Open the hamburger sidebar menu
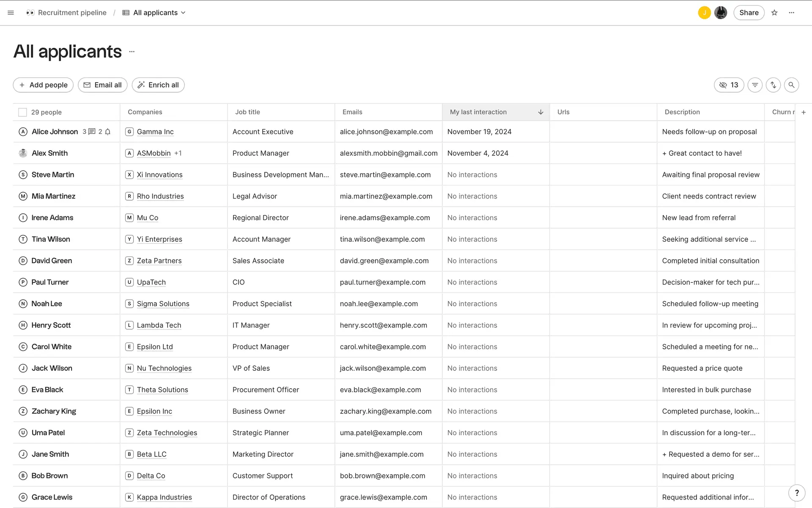Image resolution: width=812 pixels, height=508 pixels. [11, 13]
